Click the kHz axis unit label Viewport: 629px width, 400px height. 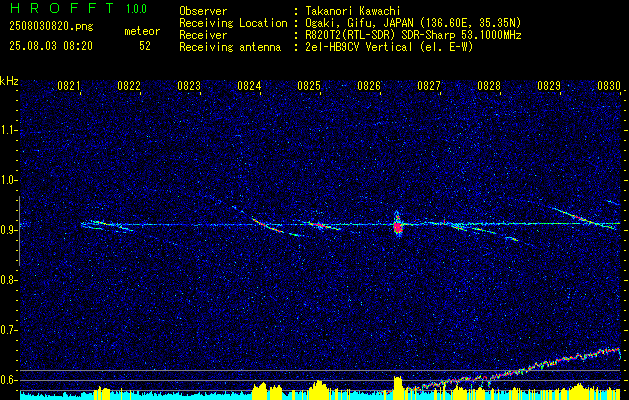(x=9, y=81)
